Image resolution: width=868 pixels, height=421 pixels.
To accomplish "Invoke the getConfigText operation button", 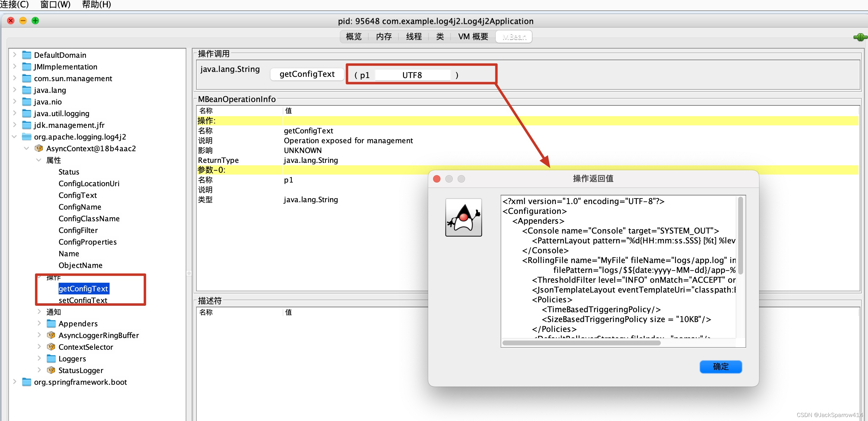I will (307, 74).
